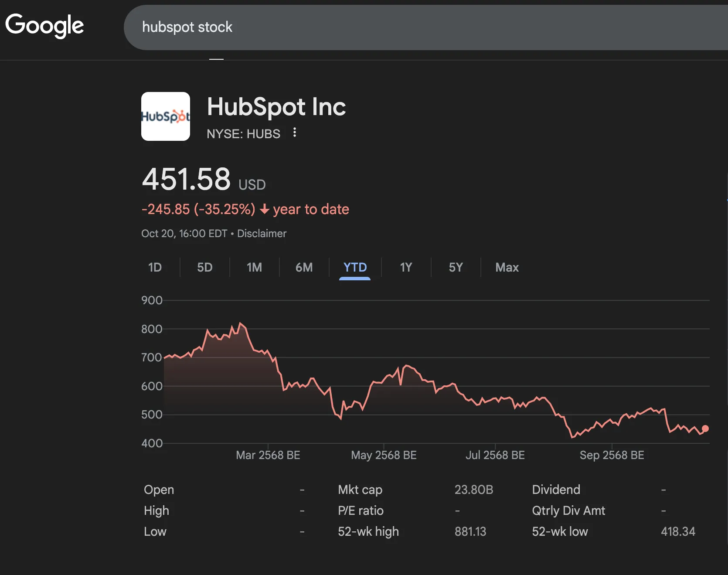Click the P/E ratio label
The width and height of the screenshot is (728, 575).
tap(361, 510)
